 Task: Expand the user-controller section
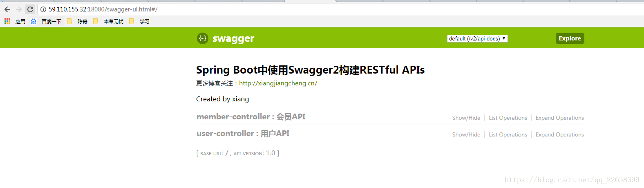(x=243, y=134)
